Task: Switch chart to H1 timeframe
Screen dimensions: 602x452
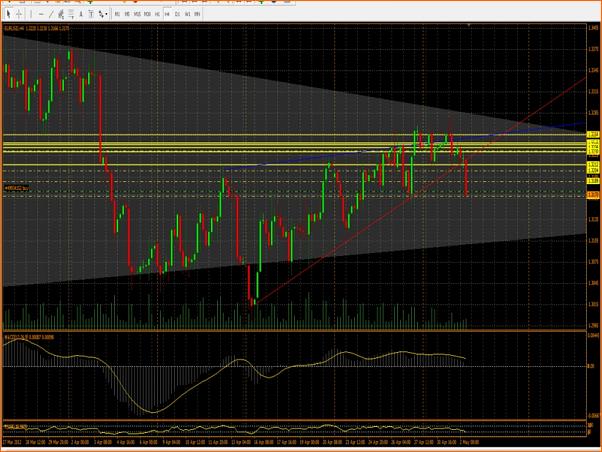Action: point(157,14)
